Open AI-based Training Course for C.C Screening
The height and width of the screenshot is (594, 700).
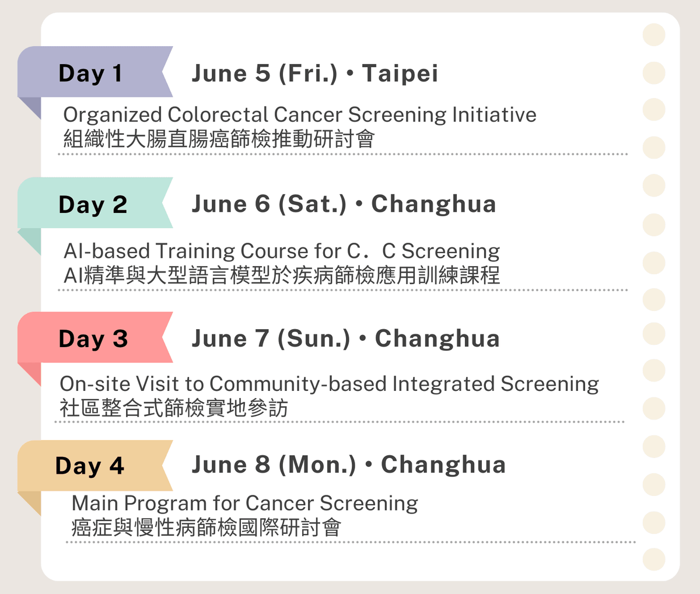(281, 251)
